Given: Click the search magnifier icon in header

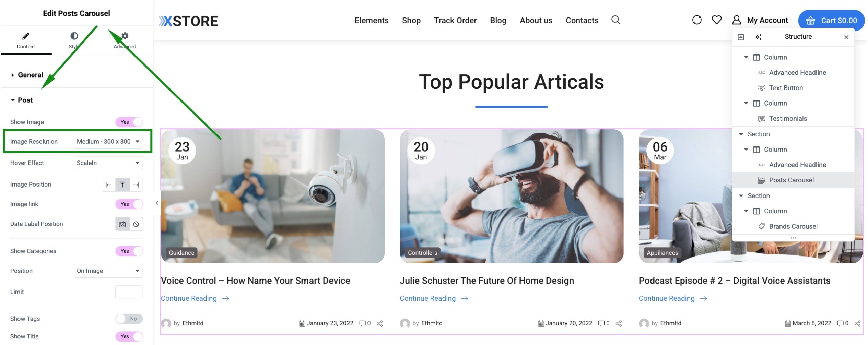Looking at the screenshot, I should pyautogui.click(x=615, y=20).
